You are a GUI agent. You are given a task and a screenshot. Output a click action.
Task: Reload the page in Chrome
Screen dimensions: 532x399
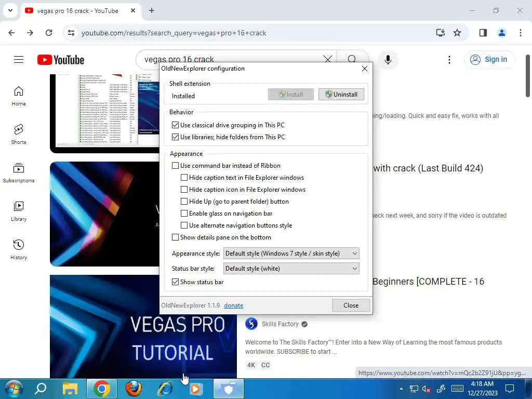[49, 33]
